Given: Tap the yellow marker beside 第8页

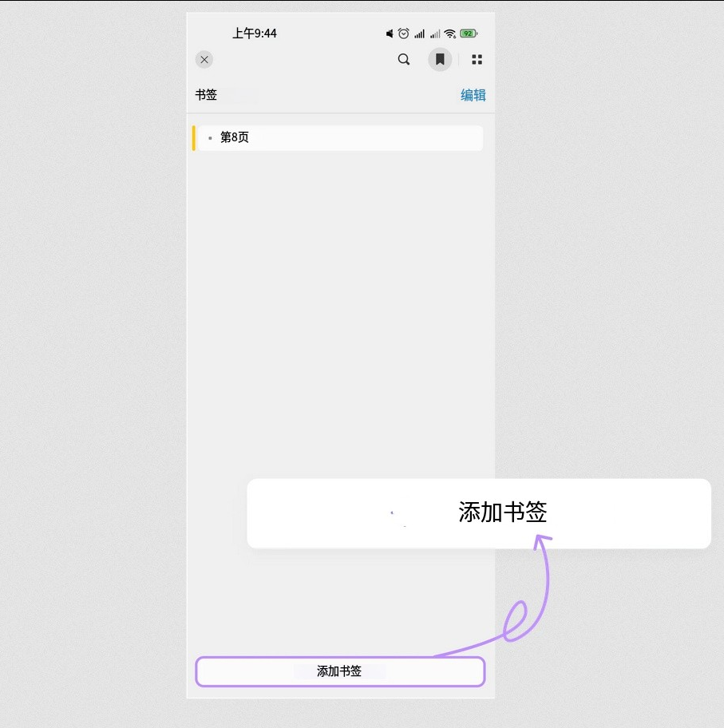Looking at the screenshot, I should (192, 137).
